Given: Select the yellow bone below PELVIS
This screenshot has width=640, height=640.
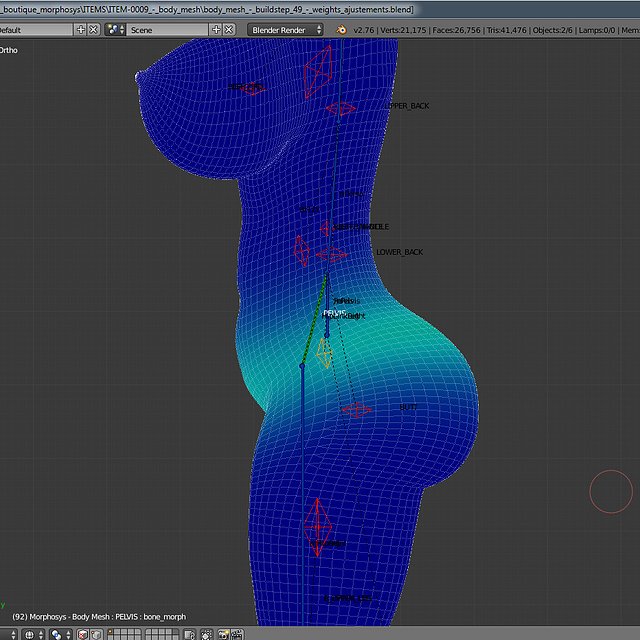Looking at the screenshot, I should 324,353.
